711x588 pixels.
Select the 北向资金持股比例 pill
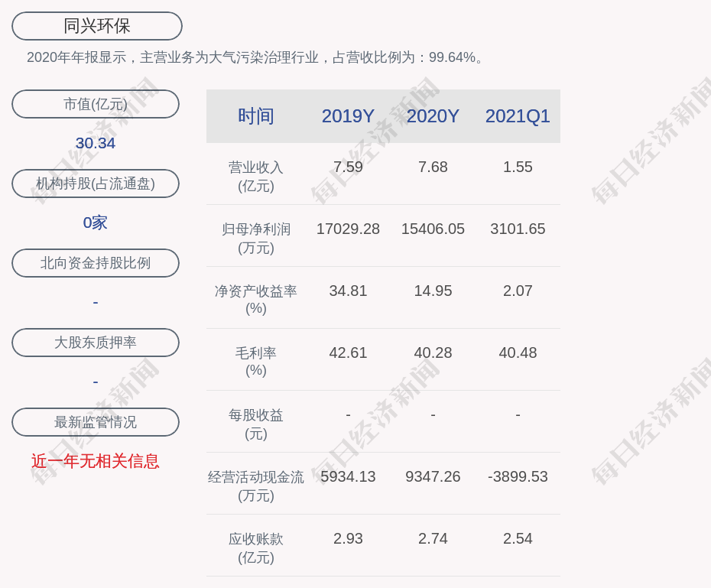96,263
